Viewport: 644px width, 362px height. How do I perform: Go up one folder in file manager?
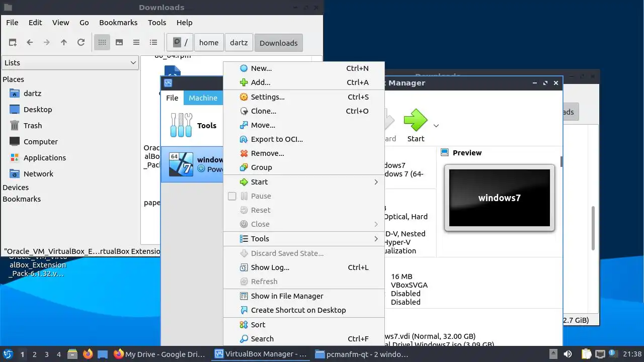(64, 43)
